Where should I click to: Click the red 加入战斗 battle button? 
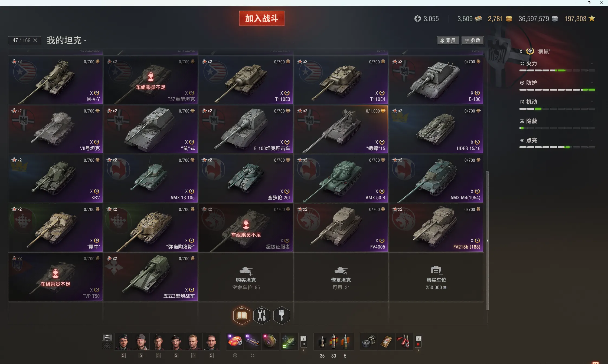[x=262, y=18]
